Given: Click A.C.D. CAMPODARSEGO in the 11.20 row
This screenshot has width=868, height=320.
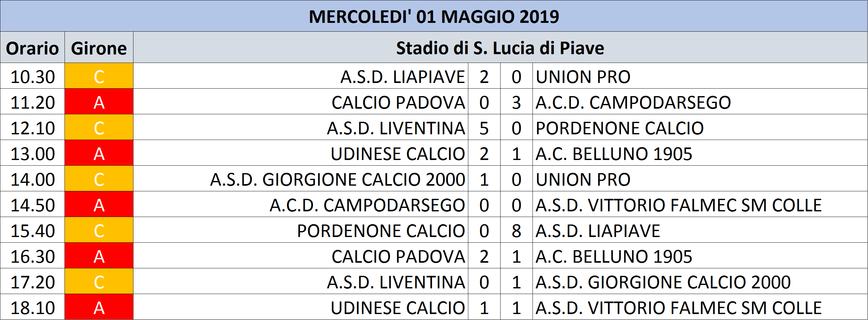Looking at the screenshot, I should coord(633,102).
